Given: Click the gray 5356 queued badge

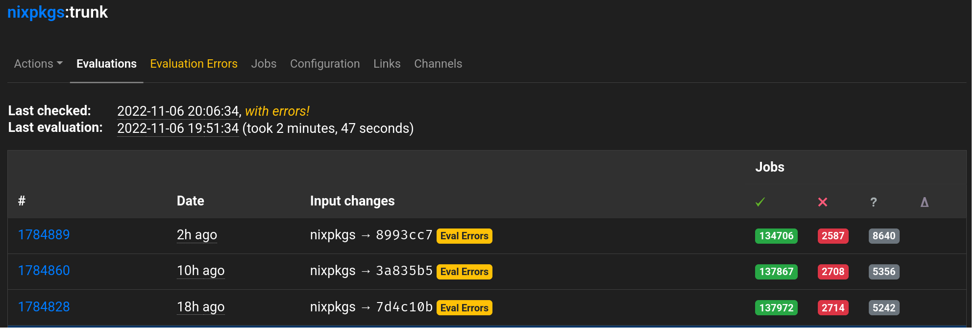Looking at the screenshot, I should (884, 272).
